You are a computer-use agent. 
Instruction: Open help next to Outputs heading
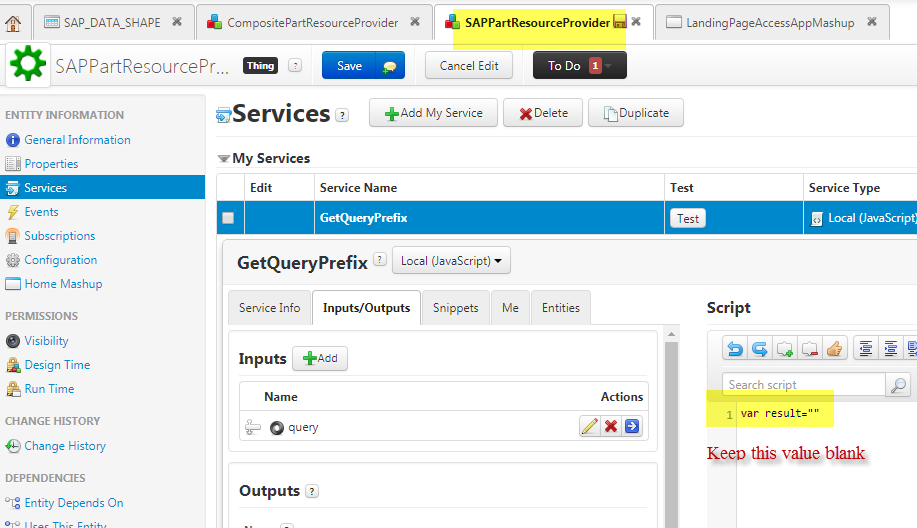click(312, 491)
